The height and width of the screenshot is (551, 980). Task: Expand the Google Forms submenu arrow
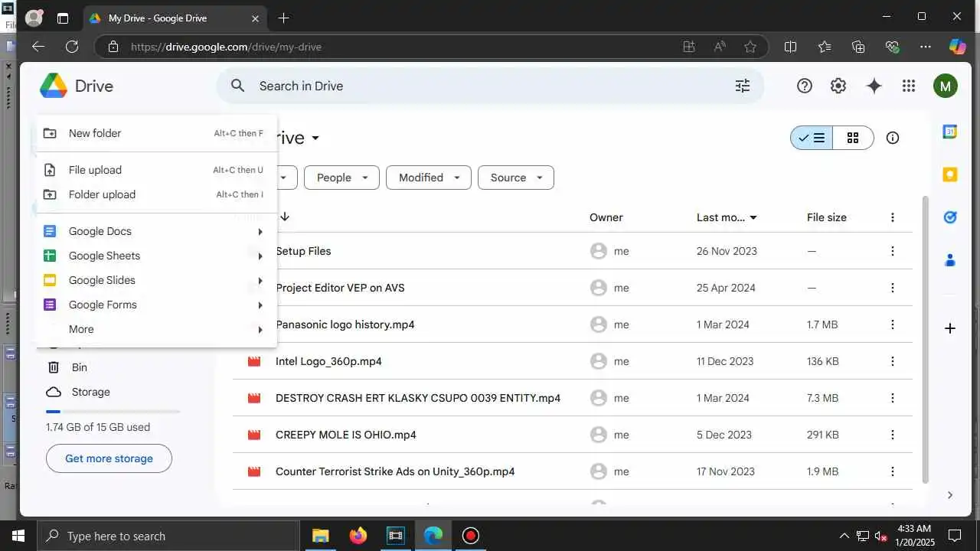[260, 305]
